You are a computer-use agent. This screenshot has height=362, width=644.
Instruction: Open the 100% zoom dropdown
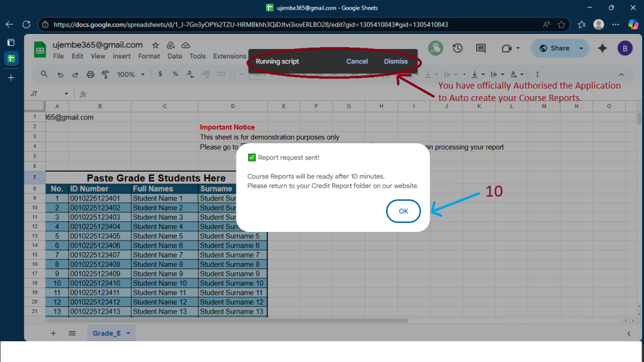point(130,74)
